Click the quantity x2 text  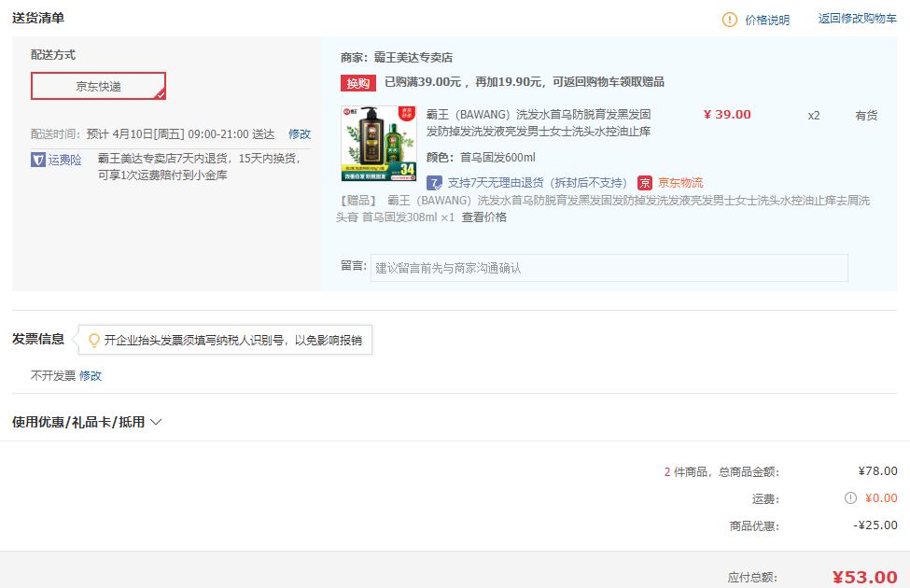click(814, 116)
